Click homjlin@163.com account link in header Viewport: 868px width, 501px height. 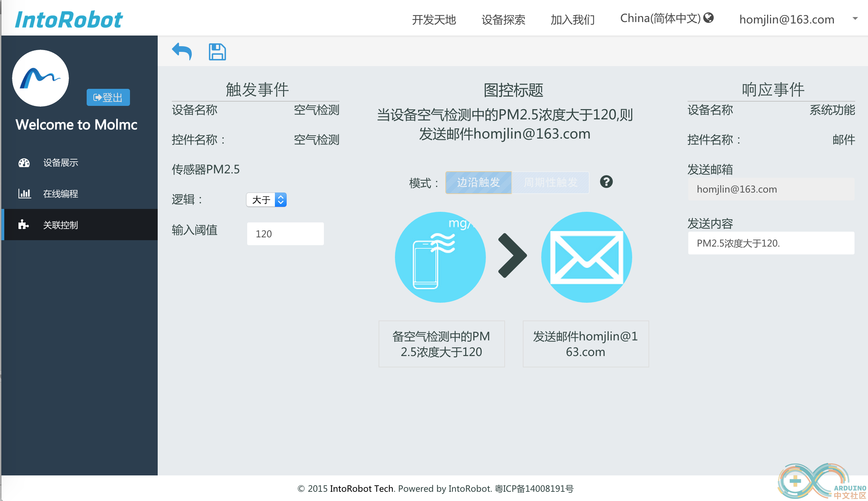[x=787, y=19]
